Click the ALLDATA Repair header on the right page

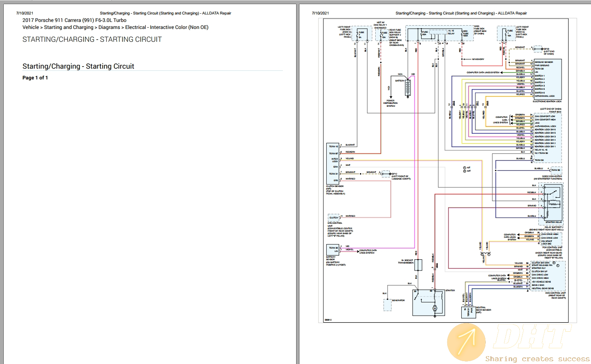(461, 13)
